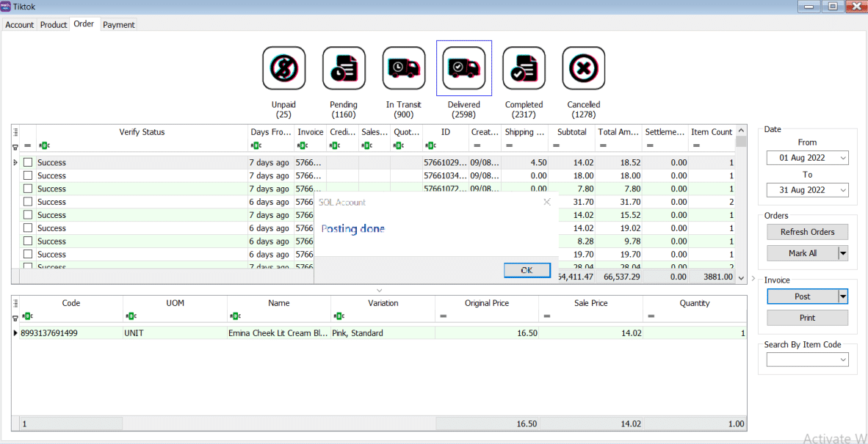Click the Delivered orders truck icon
Screen dimensions: 868x444
(464, 68)
